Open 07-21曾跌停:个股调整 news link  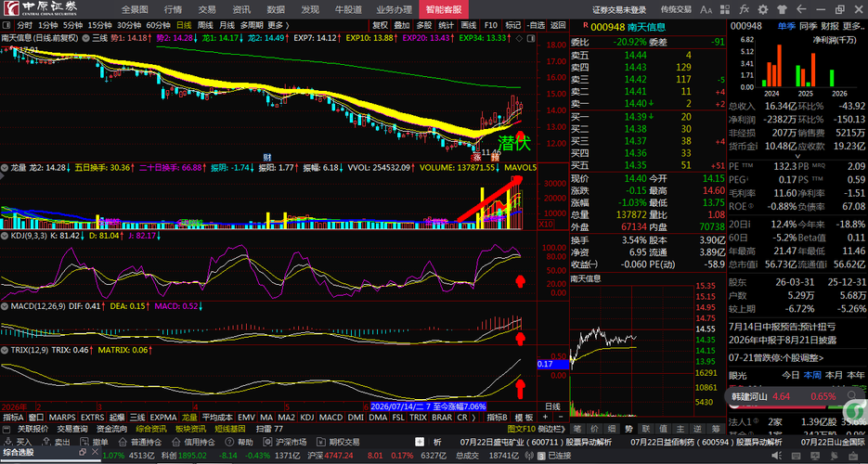point(776,358)
